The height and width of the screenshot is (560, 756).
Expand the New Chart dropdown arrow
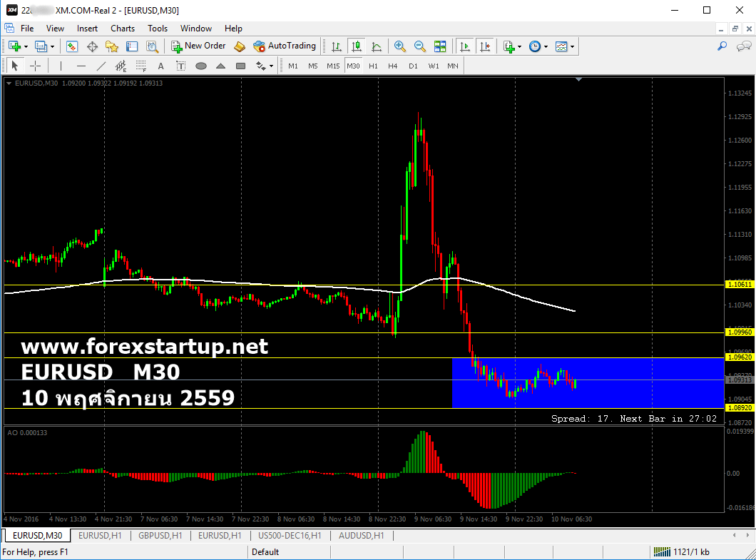tap(26, 47)
